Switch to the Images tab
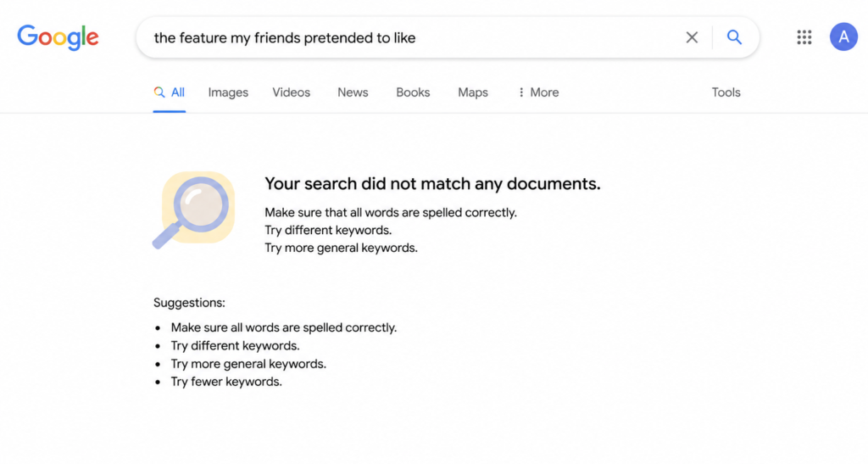Screen dimensions: 868x464 point(228,92)
